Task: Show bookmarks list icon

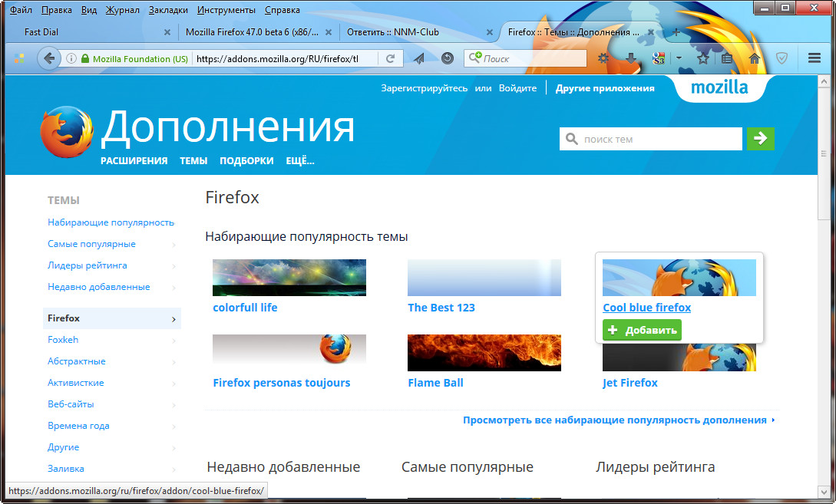Action: (x=727, y=58)
